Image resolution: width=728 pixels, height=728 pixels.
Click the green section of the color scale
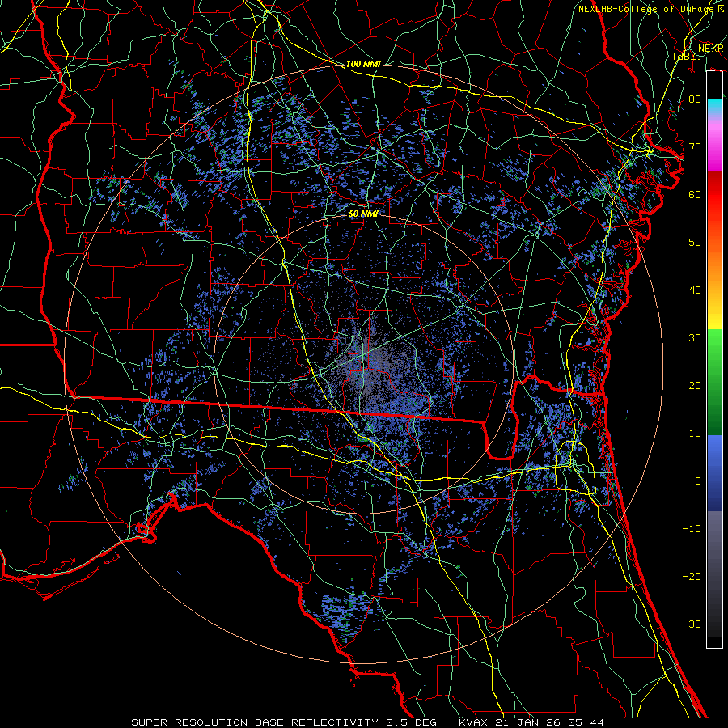pyautogui.click(x=714, y=382)
